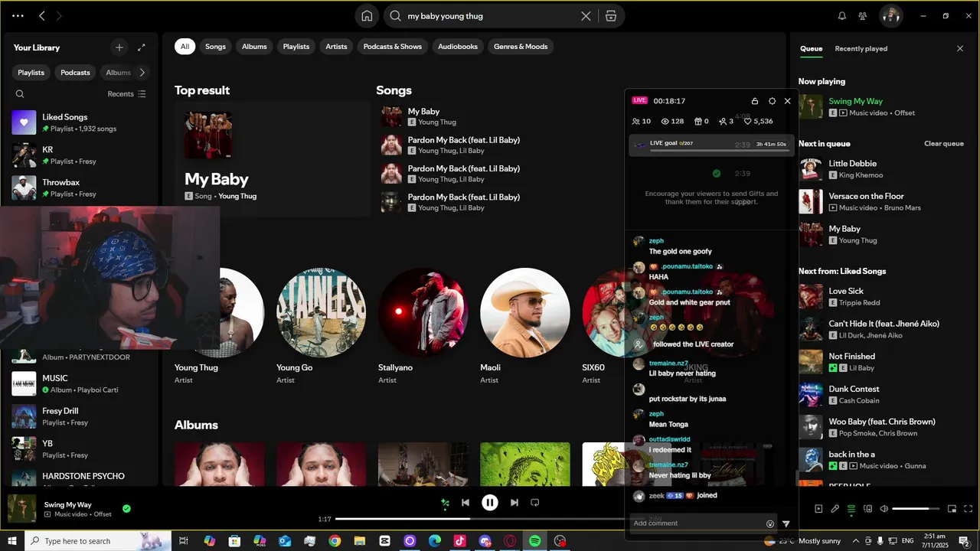
Task: Switch to Songs filter tab
Action: 215,47
